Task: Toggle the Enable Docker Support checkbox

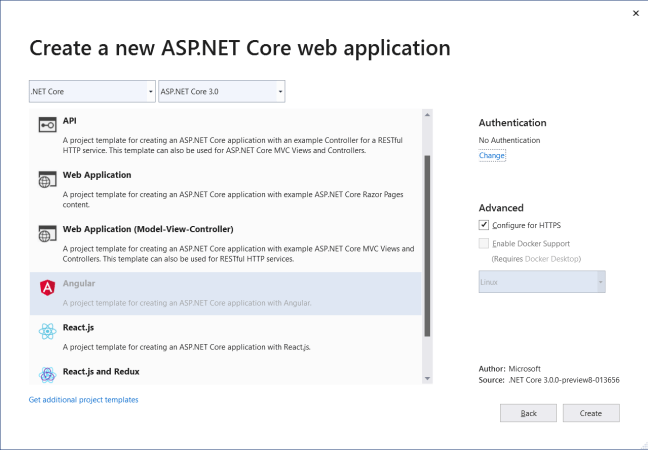Action: click(484, 243)
